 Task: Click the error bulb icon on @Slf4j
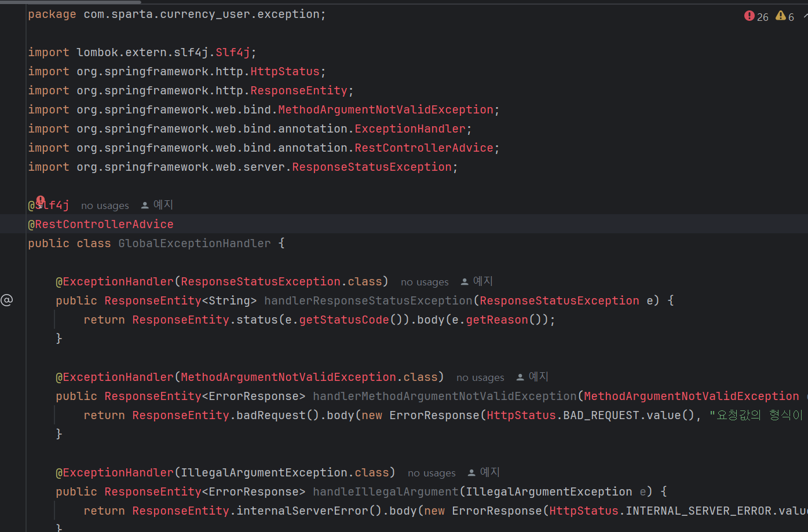click(41, 201)
